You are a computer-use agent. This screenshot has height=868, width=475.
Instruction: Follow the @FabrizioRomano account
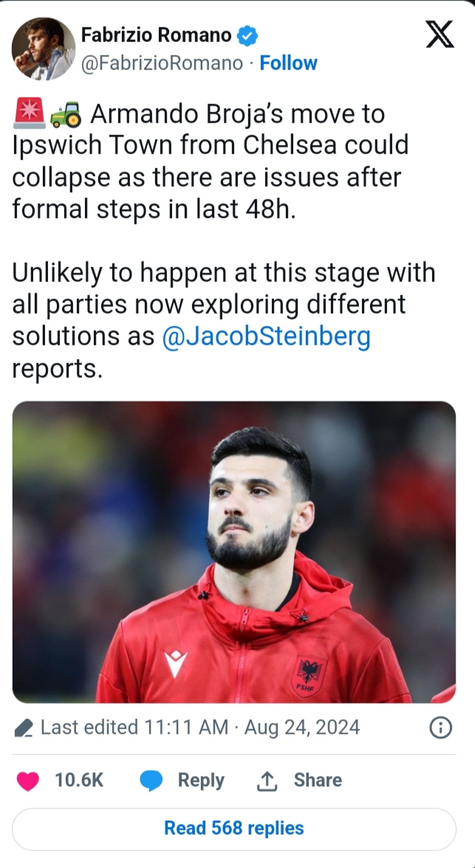pyautogui.click(x=288, y=63)
